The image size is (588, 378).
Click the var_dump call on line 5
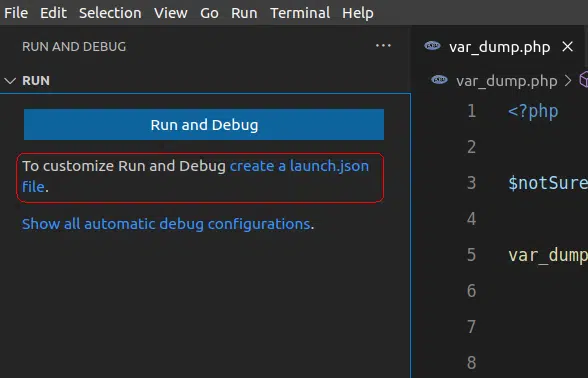click(x=548, y=256)
